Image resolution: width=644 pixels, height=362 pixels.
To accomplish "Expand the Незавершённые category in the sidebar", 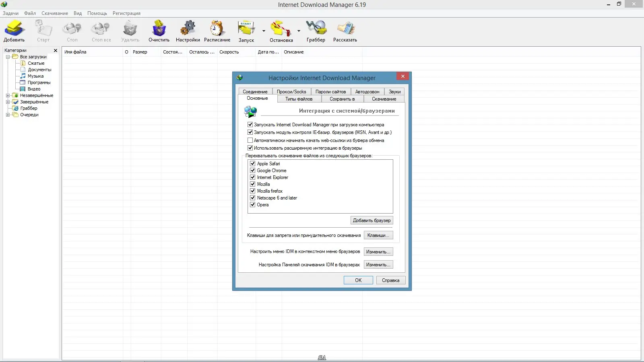I will pos(8,95).
